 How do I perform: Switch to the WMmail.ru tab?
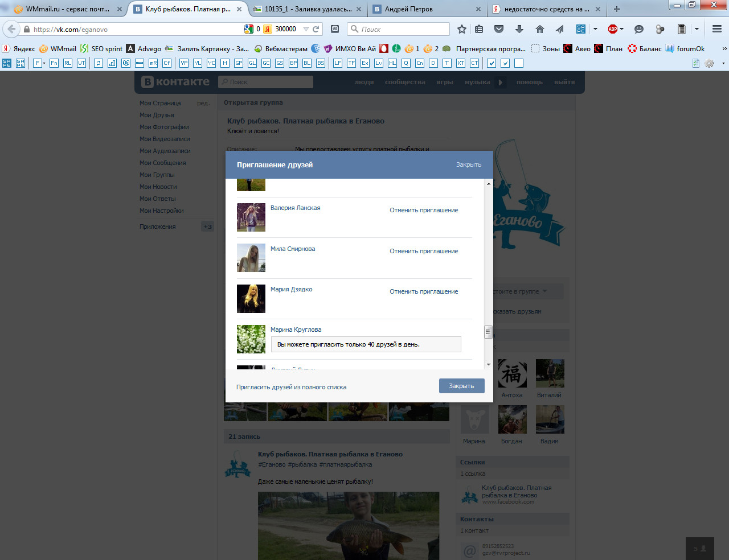point(68,9)
